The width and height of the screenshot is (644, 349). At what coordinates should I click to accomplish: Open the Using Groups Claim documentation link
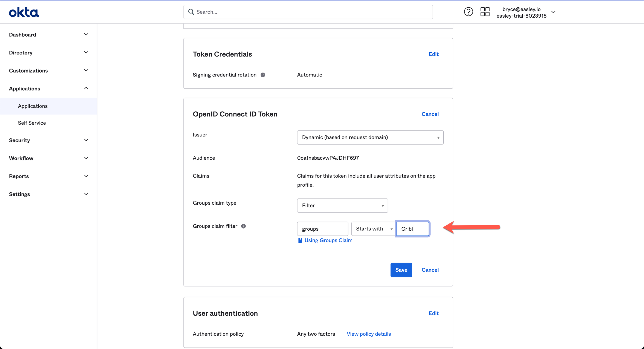tap(328, 240)
